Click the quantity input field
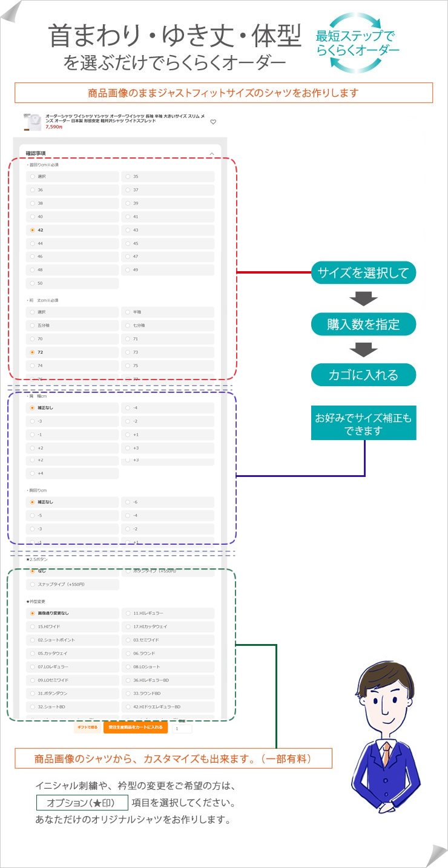Image resolution: width=448 pixels, height=868 pixels. 182,729
